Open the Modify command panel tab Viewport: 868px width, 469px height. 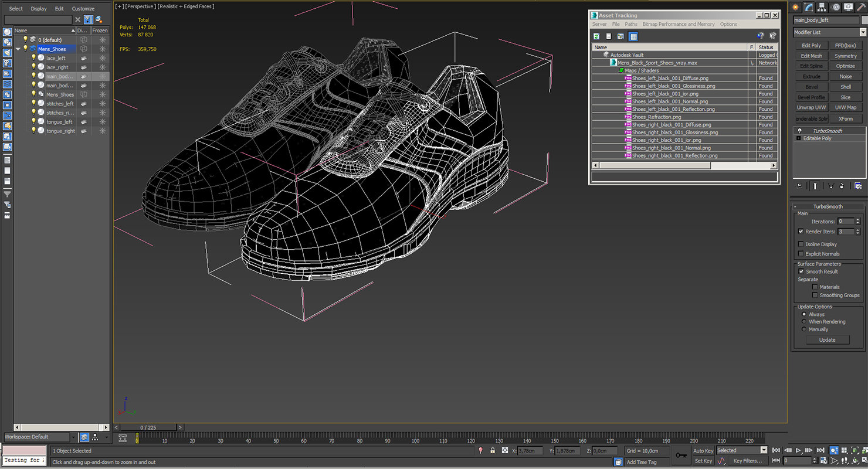tap(809, 7)
